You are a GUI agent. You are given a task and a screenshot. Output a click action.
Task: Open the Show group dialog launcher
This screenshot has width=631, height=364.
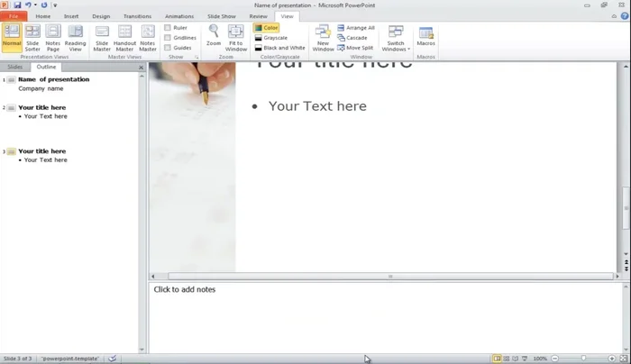click(x=197, y=57)
